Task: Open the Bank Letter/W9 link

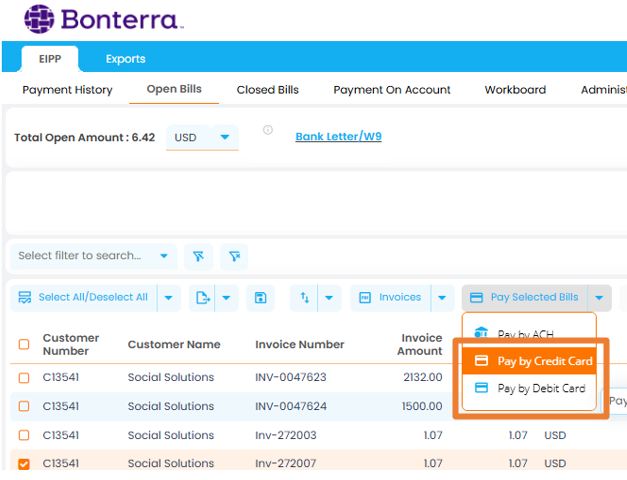Action: (338, 137)
